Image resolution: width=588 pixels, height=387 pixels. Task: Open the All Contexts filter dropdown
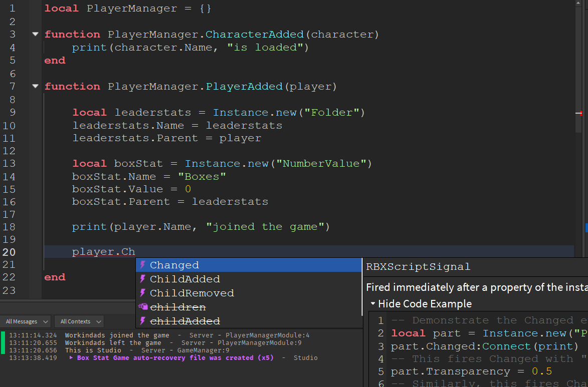pos(79,321)
